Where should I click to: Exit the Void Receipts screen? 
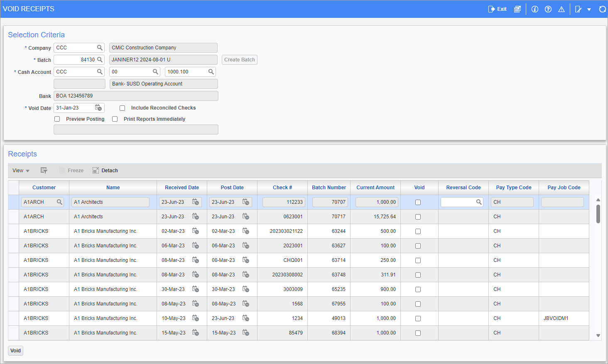(497, 9)
